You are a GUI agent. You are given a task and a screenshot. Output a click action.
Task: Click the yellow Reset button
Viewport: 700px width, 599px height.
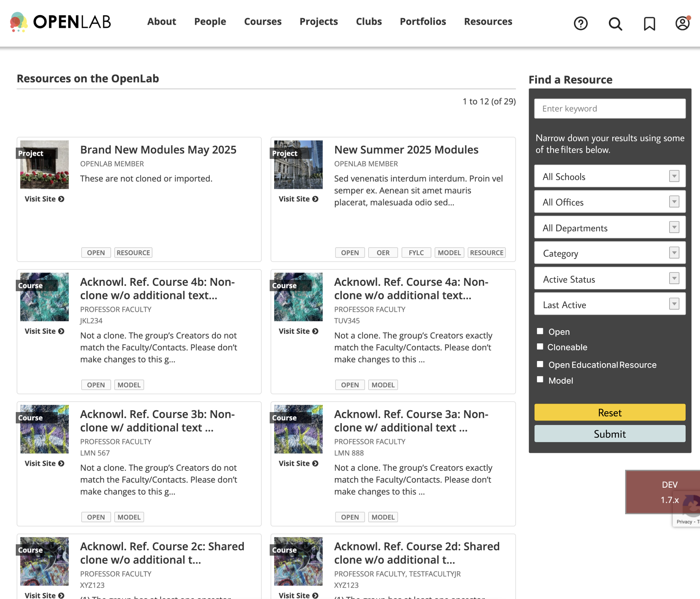(609, 412)
